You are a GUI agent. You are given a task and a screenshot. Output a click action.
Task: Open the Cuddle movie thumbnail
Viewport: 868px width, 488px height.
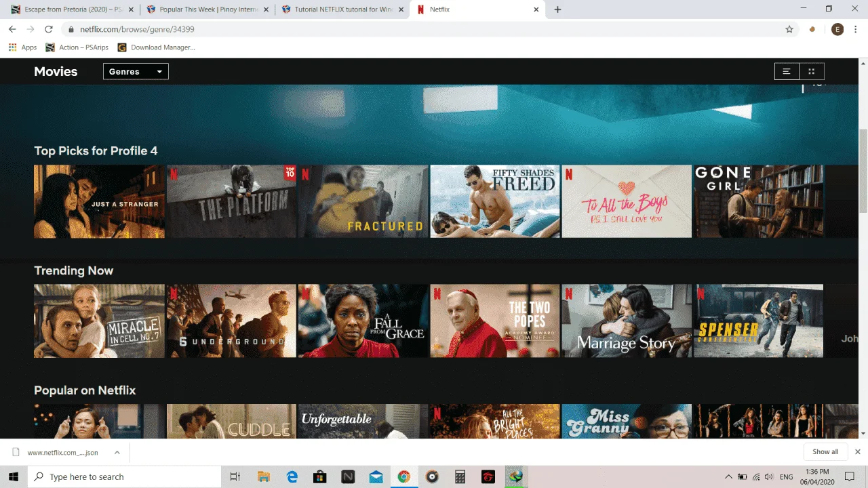(x=231, y=421)
